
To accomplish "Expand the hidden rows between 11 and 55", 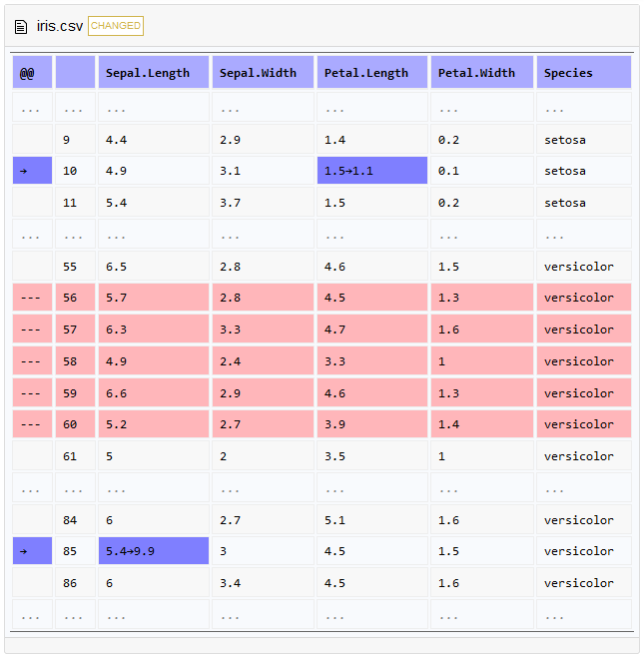I will (32, 236).
